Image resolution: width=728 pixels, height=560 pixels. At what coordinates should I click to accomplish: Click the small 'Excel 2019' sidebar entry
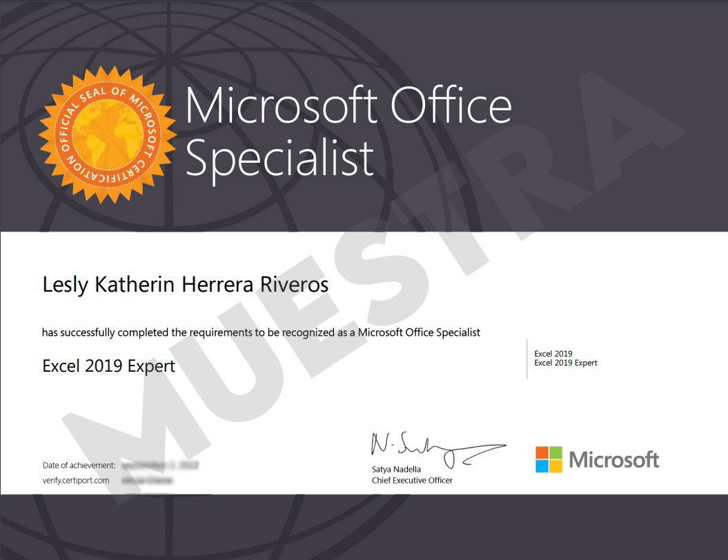coord(553,354)
